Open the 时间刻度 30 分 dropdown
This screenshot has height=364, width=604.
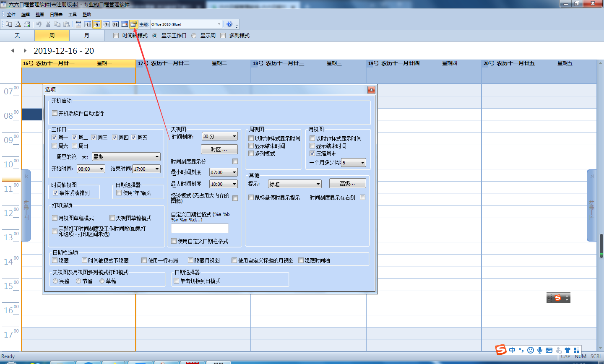tap(220, 136)
